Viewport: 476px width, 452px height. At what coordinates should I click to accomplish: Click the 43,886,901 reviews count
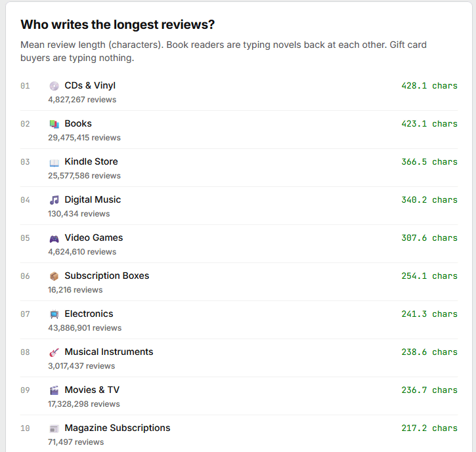point(85,328)
